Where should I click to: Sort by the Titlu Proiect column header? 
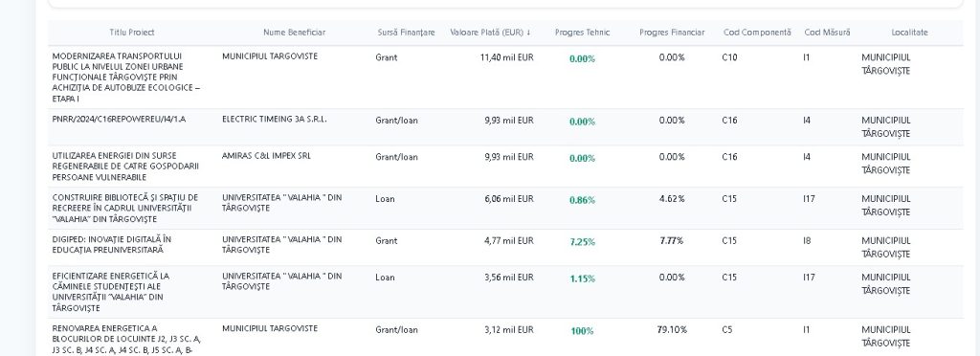(x=132, y=33)
